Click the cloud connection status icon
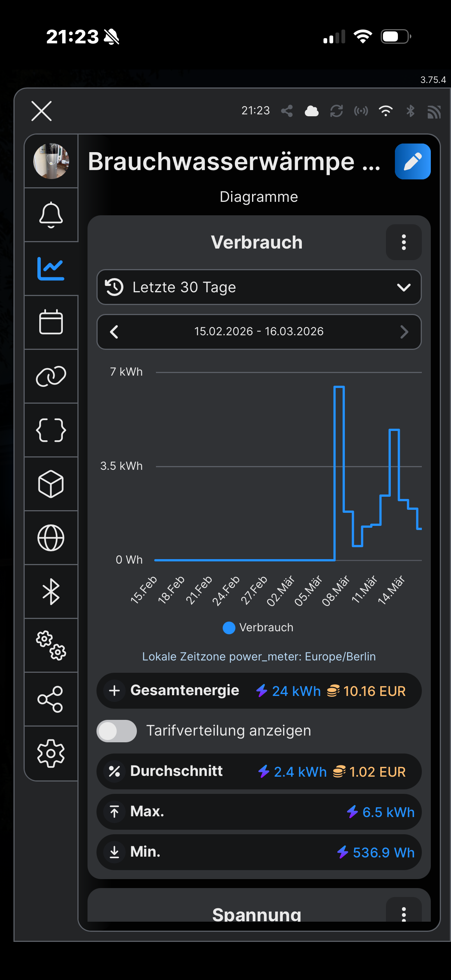 pos(311,111)
